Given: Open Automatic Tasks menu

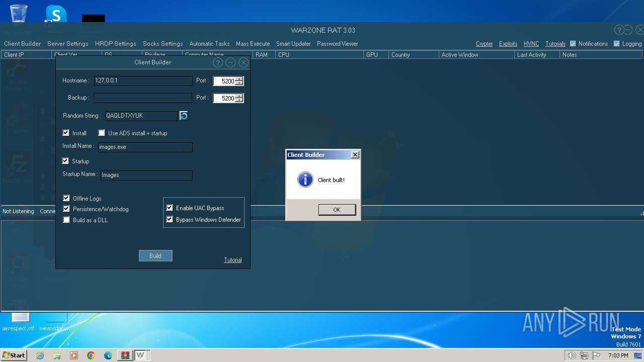Looking at the screenshot, I should 209,44.
